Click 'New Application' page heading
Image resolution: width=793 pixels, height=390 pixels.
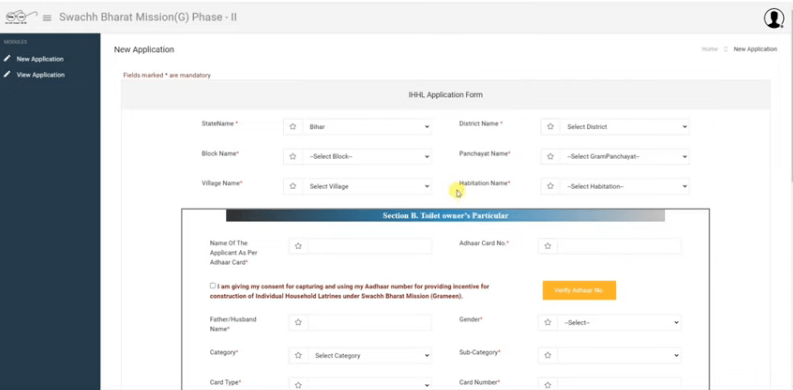tap(144, 50)
